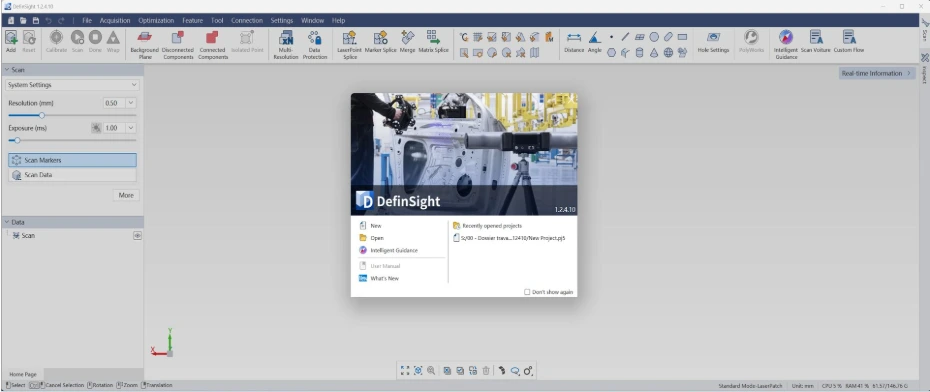This screenshot has width=930, height=392.
Task: Click the new project icon in title bar
Action: (10, 20)
